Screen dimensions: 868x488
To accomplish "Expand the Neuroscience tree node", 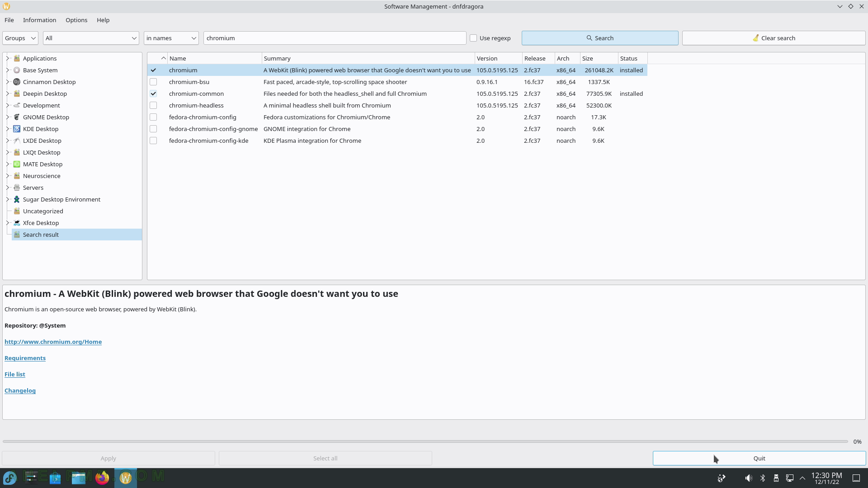I will click(x=7, y=176).
